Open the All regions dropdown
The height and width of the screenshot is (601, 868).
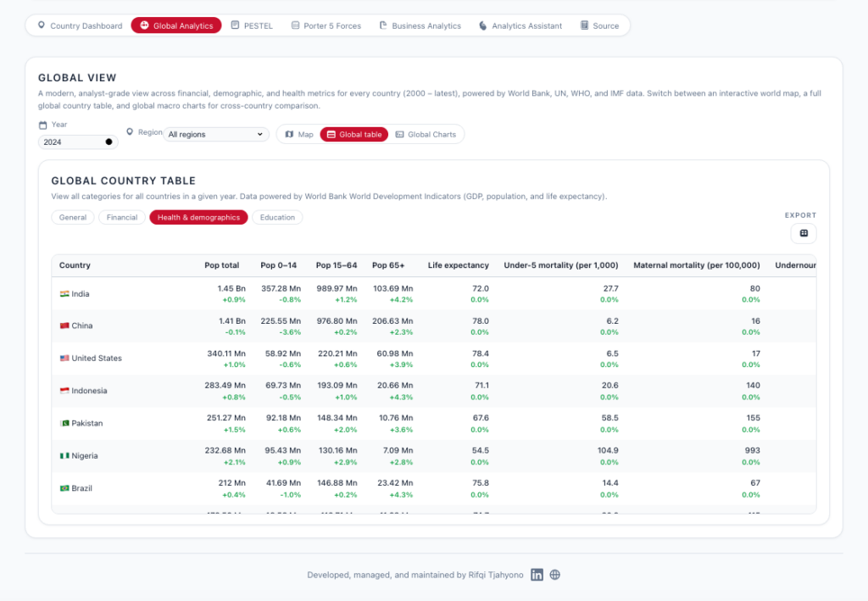(x=216, y=134)
